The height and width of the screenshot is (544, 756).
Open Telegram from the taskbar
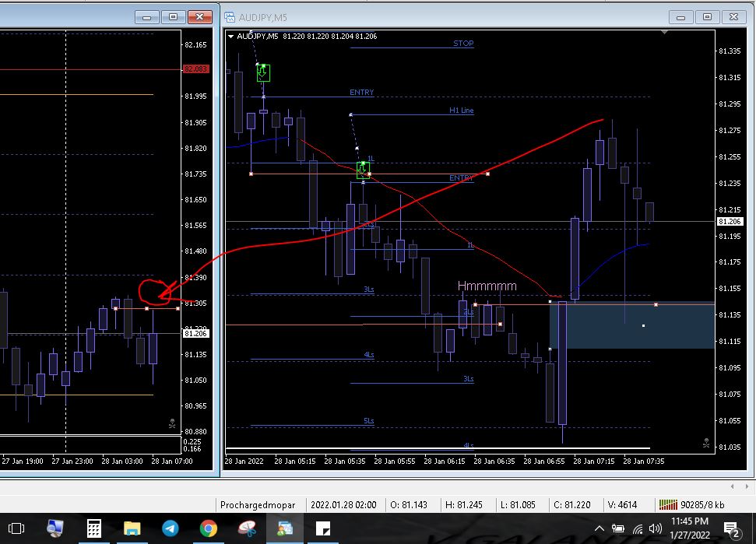click(170, 528)
